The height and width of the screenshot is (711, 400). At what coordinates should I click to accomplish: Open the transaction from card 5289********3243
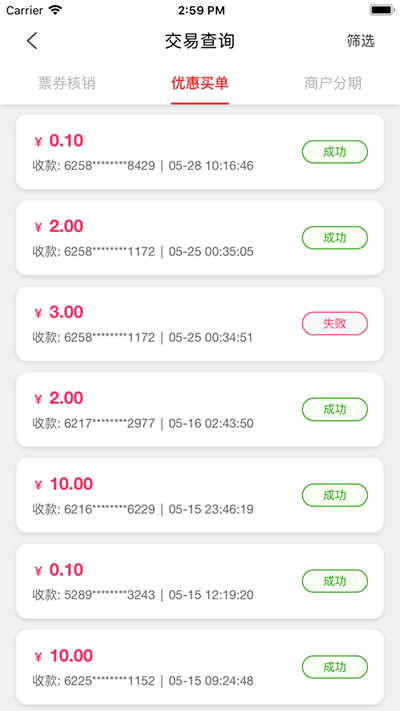point(200,581)
